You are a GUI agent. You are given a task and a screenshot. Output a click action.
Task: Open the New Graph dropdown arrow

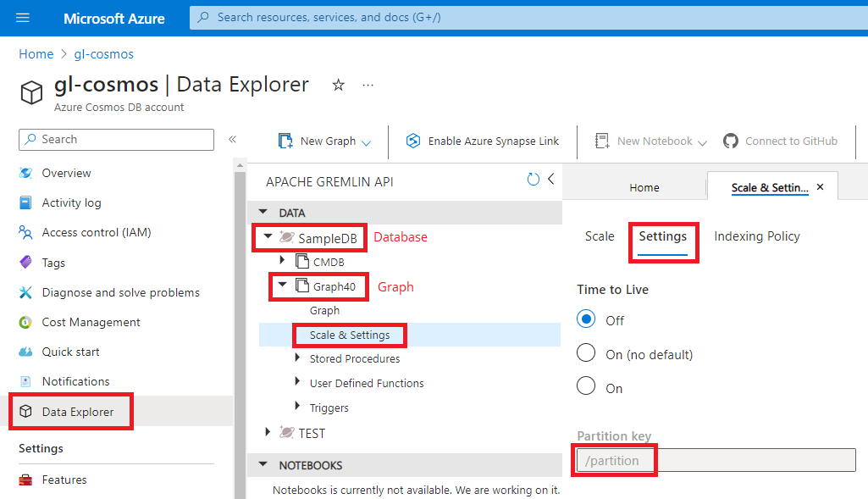pos(367,142)
